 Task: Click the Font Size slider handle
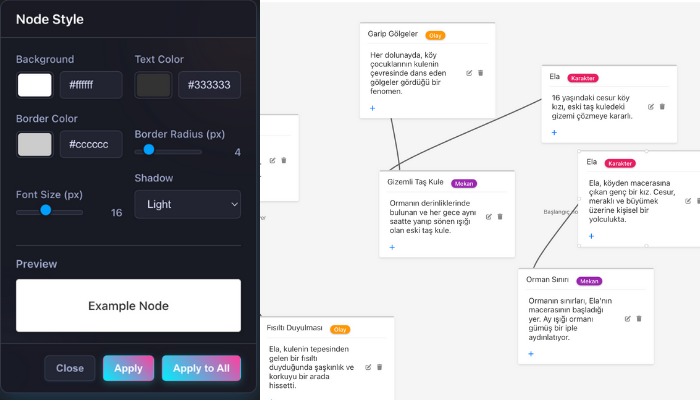pyautogui.click(x=46, y=210)
